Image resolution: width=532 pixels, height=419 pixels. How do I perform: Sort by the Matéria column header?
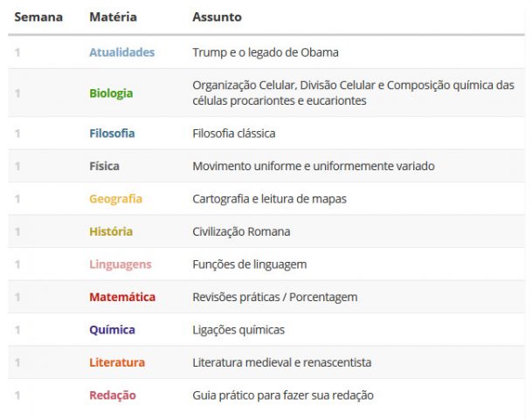[113, 17]
